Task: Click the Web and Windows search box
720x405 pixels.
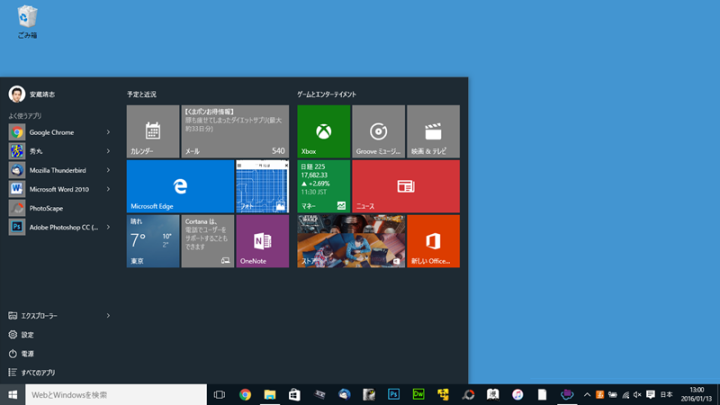Action: pyautogui.click(x=116, y=395)
